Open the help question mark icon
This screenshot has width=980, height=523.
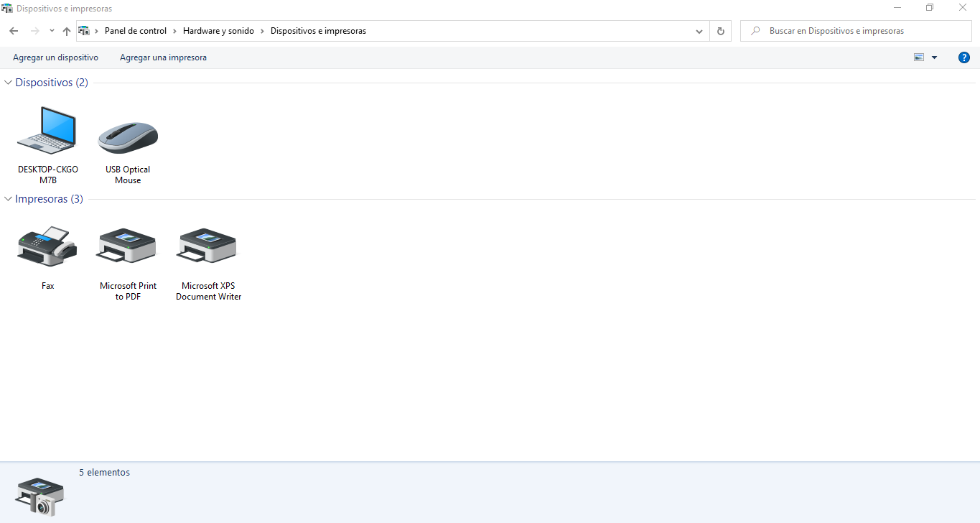(964, 57)
